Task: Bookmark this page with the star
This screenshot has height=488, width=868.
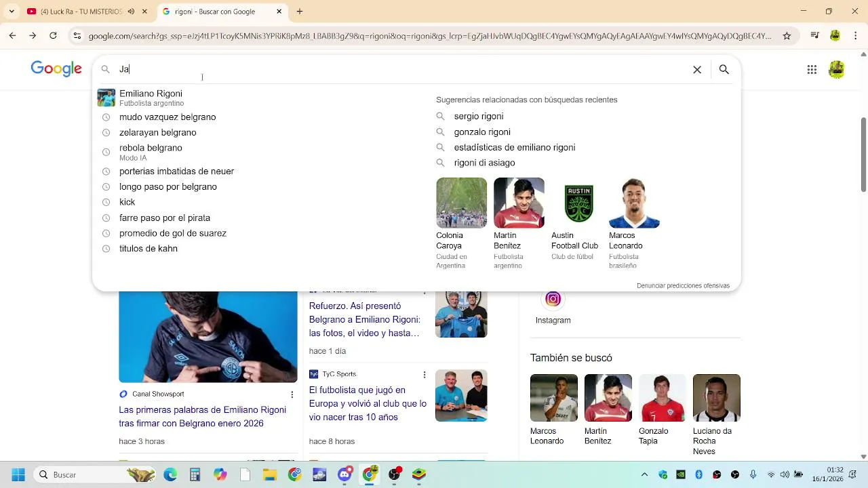Action: point(787,36)
